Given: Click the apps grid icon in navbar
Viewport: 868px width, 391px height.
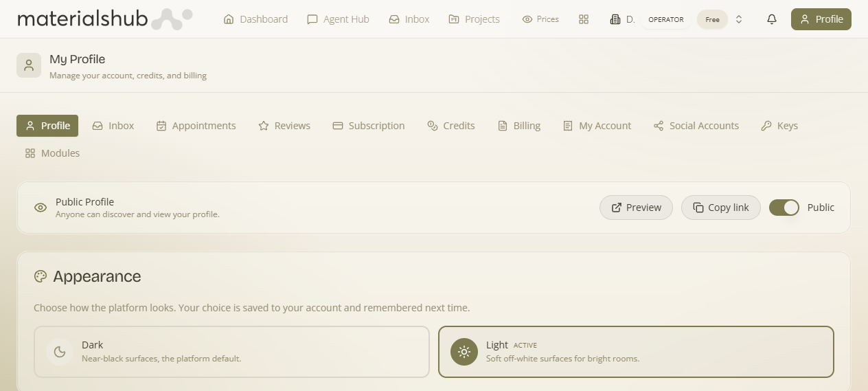Looking at the screenshot, I should (584, 19).
